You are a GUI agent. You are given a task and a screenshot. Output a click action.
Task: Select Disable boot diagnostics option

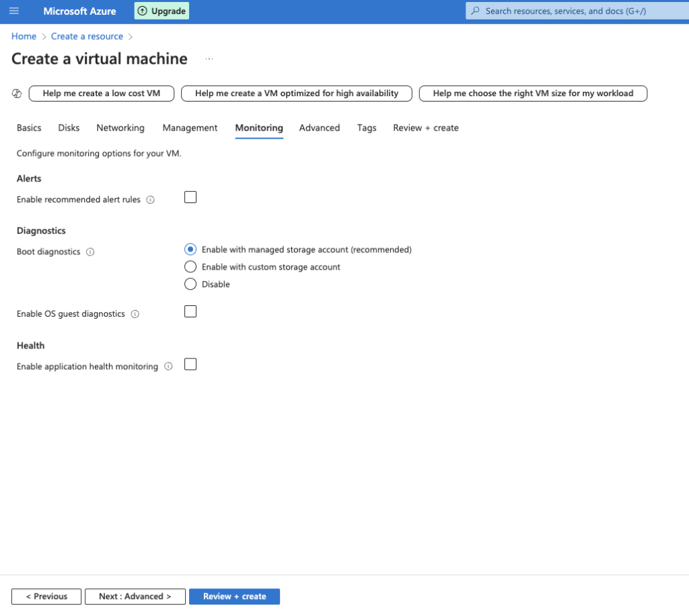pyautogui.click(x=190, y=284)
